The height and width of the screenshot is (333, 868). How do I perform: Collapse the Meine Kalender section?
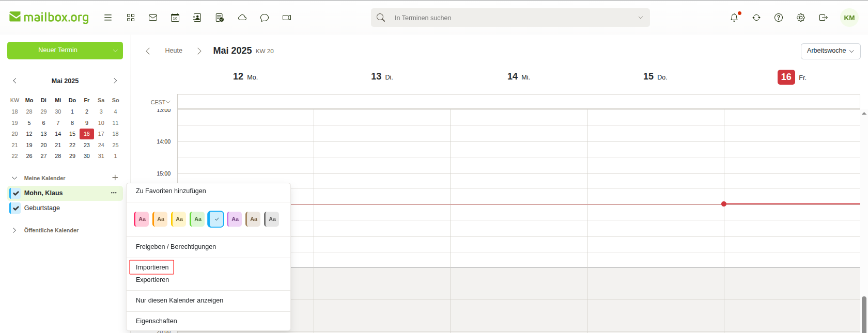[14, 178]
